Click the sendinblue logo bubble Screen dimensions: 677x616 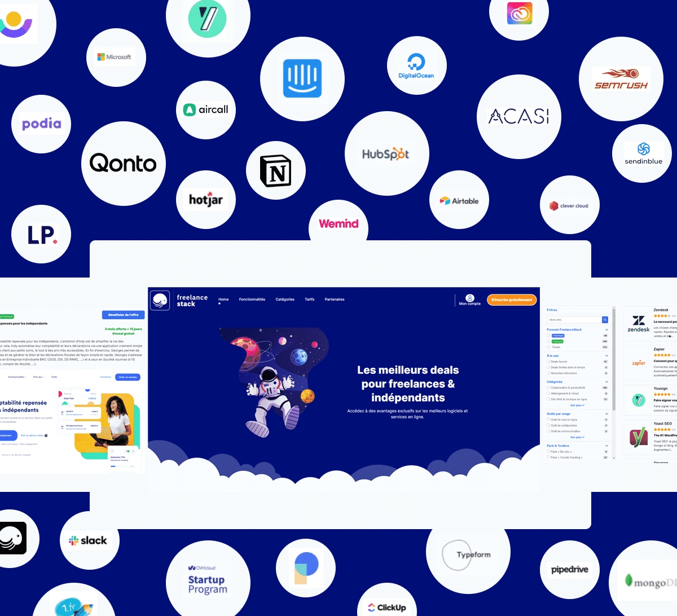(x=642, y=153)
